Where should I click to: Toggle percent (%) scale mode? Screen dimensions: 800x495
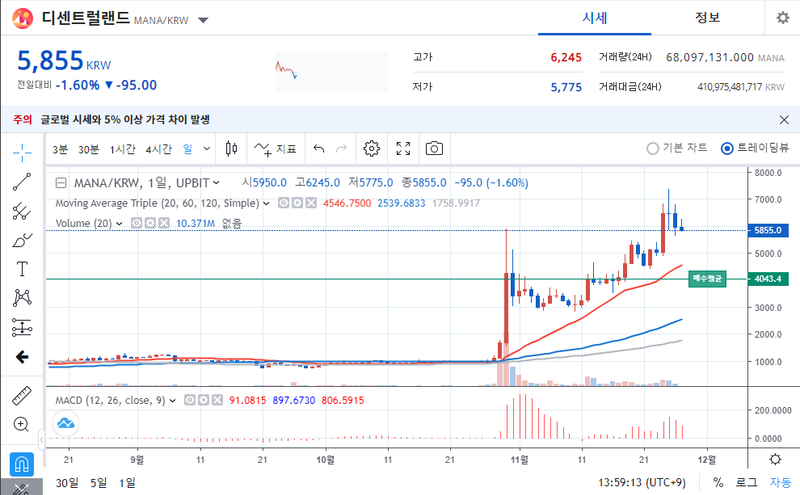(x=718, y=482)
